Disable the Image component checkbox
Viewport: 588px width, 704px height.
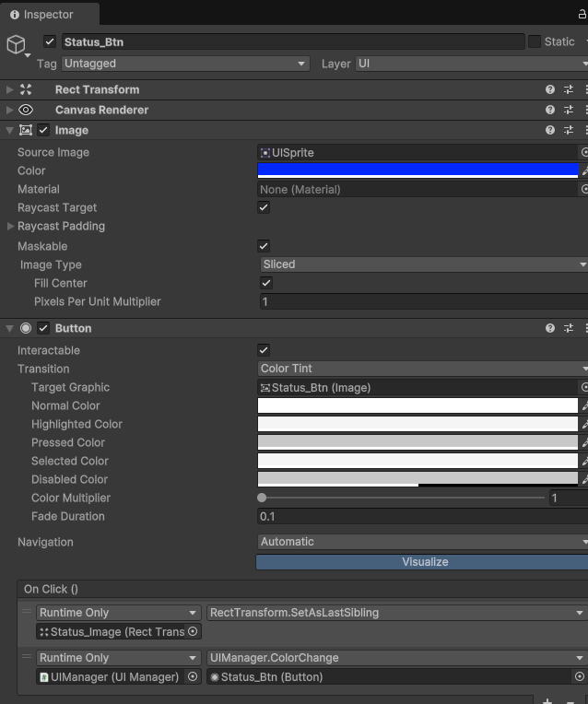[x=43, y=130]
